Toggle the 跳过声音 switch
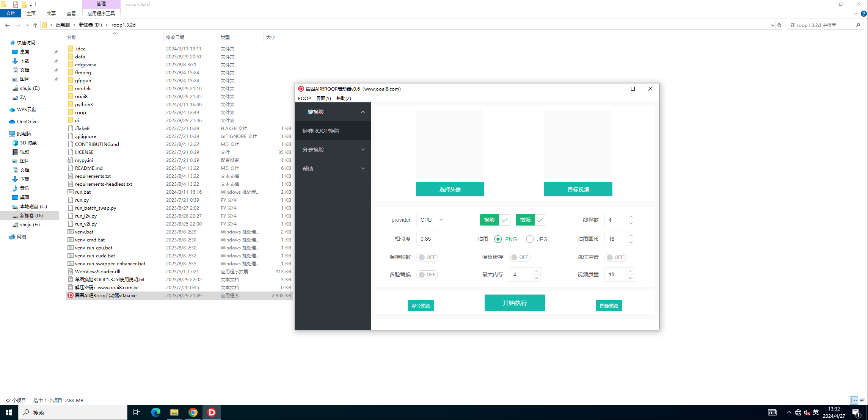Screen dimensions: 868x420 click(x=615, y=257)
